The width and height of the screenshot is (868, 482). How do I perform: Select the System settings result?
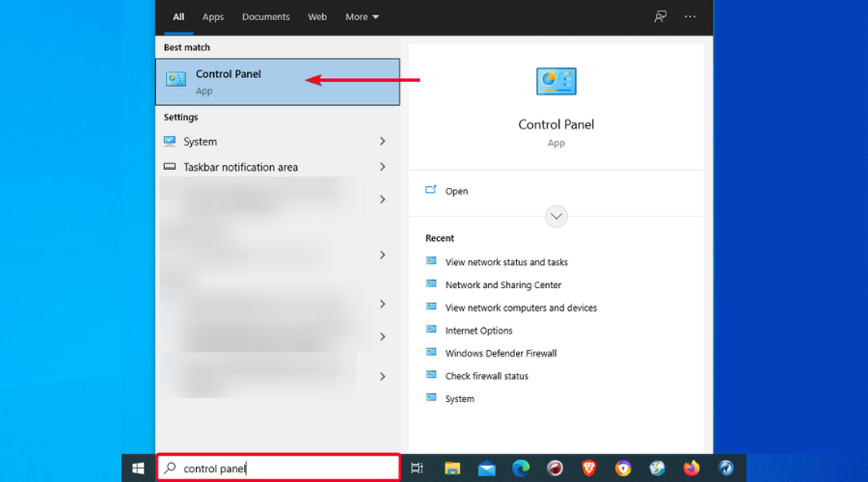[278, 141]
